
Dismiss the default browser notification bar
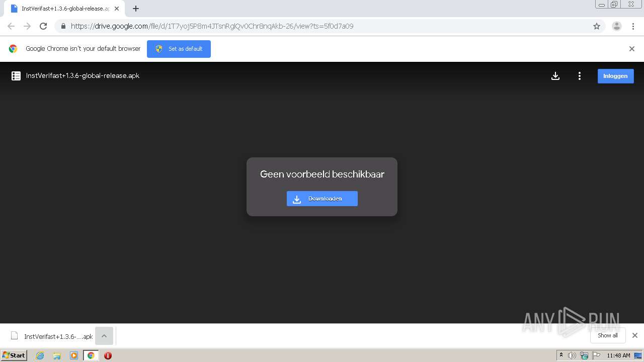point(632,49)
